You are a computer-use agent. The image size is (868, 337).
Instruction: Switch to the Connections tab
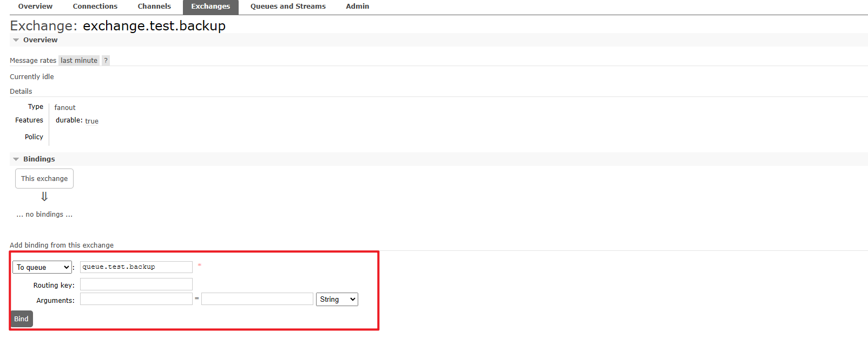[x=95, y=7]
